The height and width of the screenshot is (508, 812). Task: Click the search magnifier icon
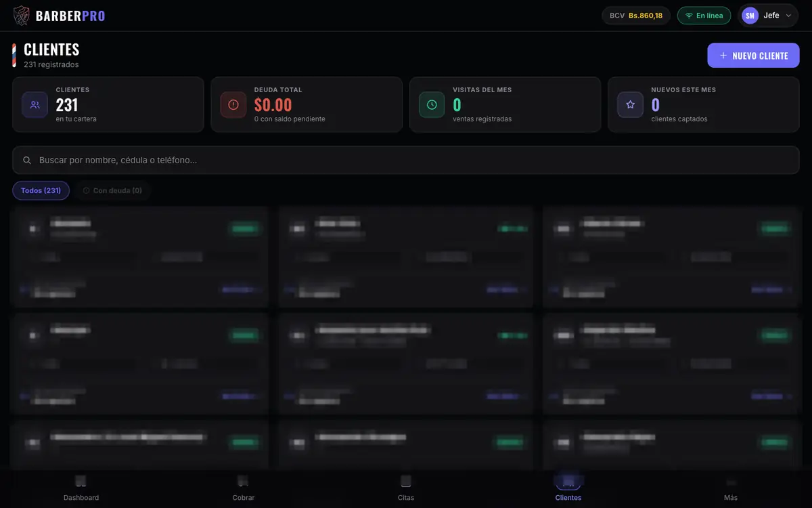pyautogui.click(x=27, y=161)
